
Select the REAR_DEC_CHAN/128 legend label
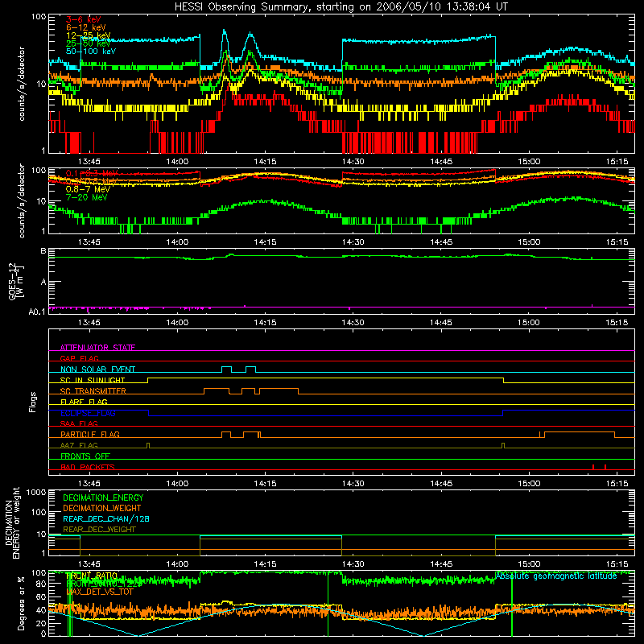(x=106, y=519)
